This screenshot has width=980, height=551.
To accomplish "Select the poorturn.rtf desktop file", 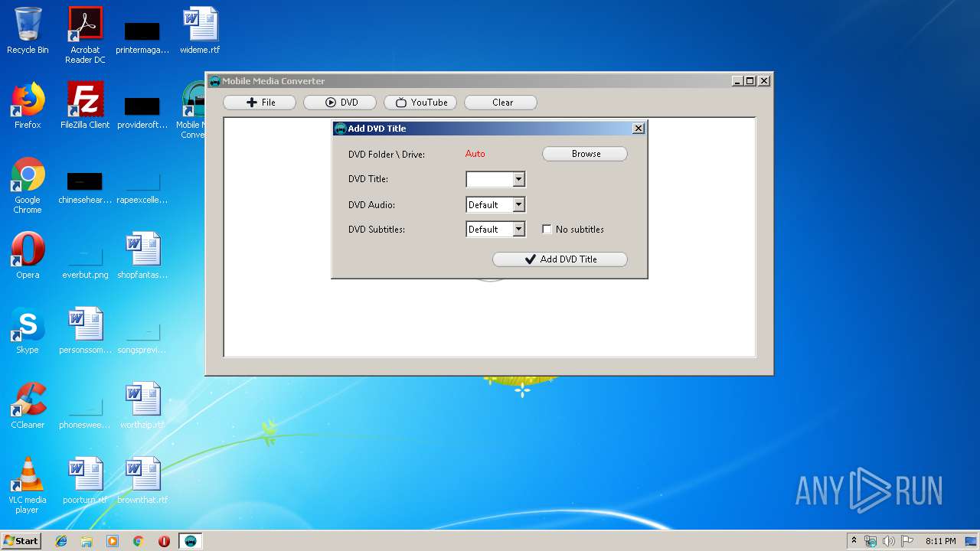I will tap(85, 481).
